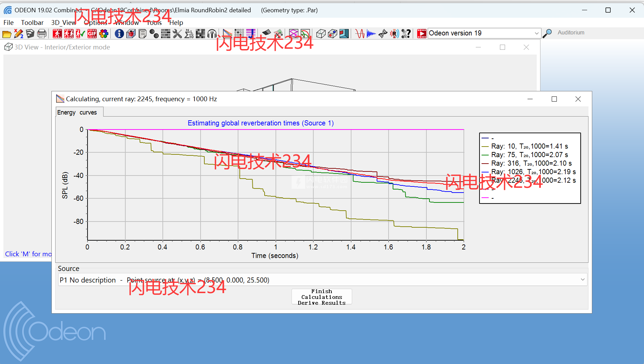Open the Help menu
The image size is (644, 364).
(x=176, y=22)
